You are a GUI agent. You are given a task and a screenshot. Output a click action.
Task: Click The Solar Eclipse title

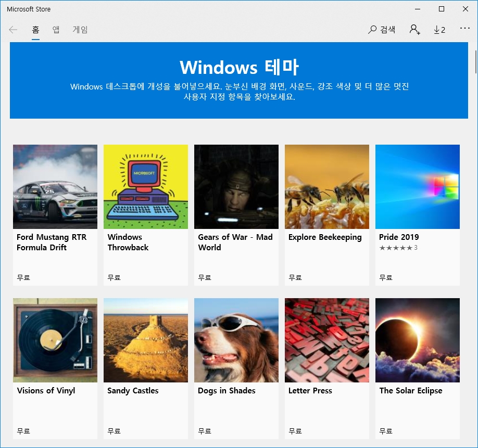point(411,391)
